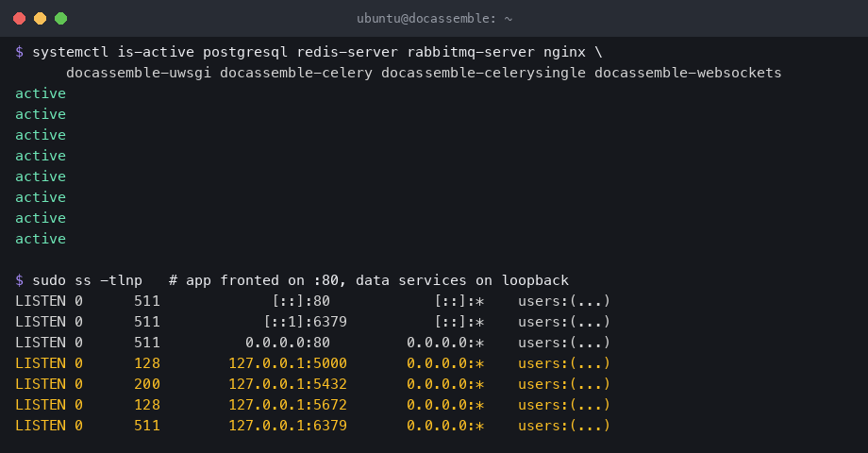Select the '[::]:80' listening address
The image size is (868, 453).
coord(301,301)
